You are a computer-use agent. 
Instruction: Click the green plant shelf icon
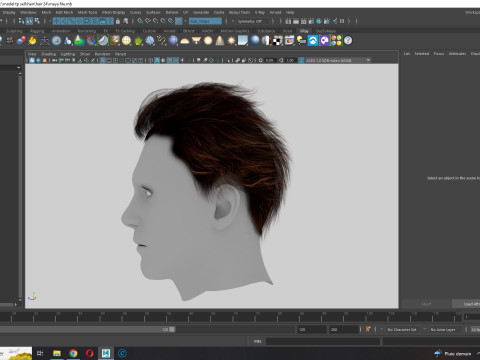click(x=138, y=41)
